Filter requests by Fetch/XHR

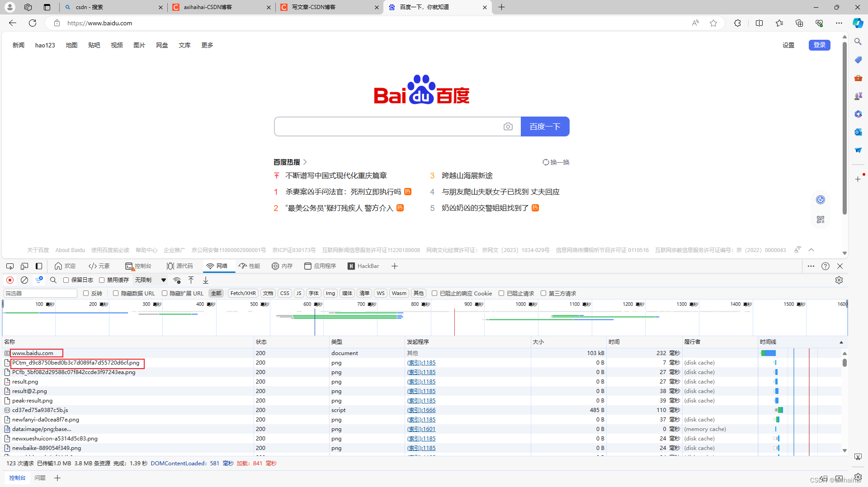click(243, 293)
